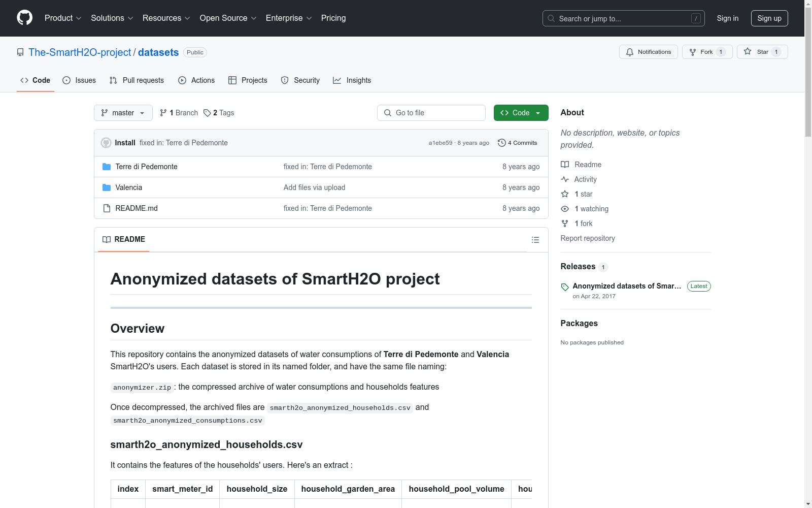Expand the Product menu
Viewport: 812px width, 508px height.
pos(63,18)
